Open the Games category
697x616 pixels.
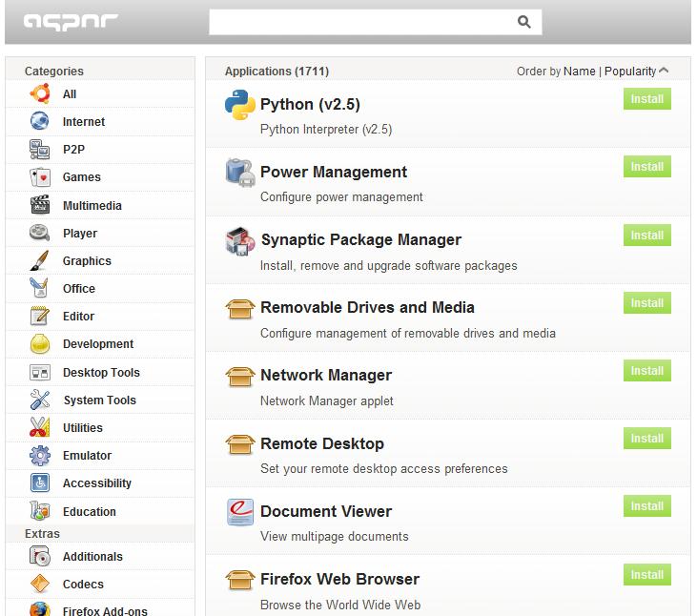point(100,177)
